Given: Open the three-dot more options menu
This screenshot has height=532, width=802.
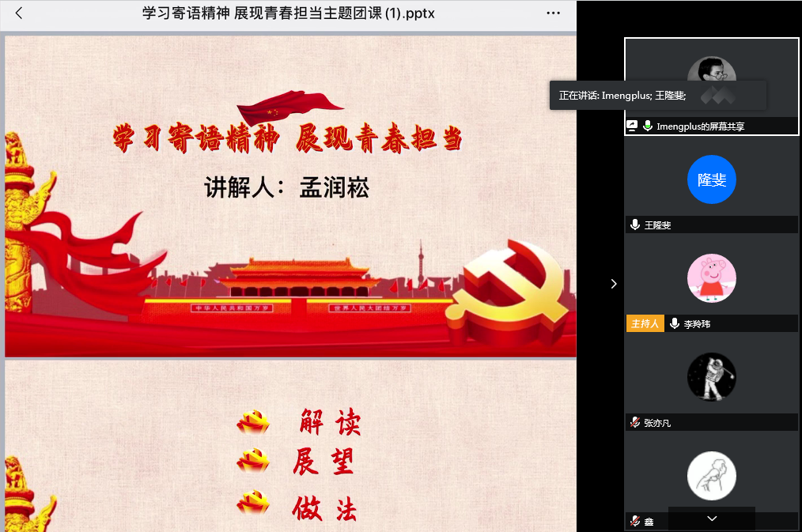Looking at the screenshot, I should (554, 13).
